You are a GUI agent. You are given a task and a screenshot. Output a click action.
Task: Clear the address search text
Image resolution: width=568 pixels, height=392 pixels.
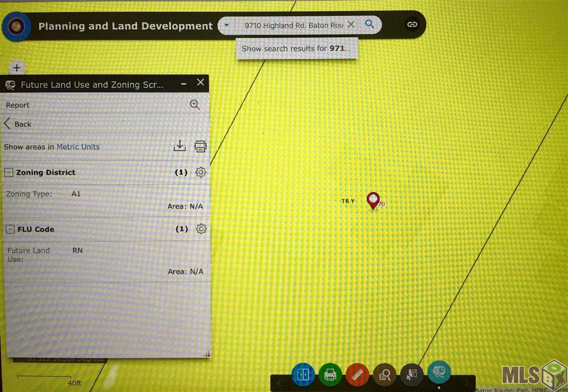[x=351, y=25]
